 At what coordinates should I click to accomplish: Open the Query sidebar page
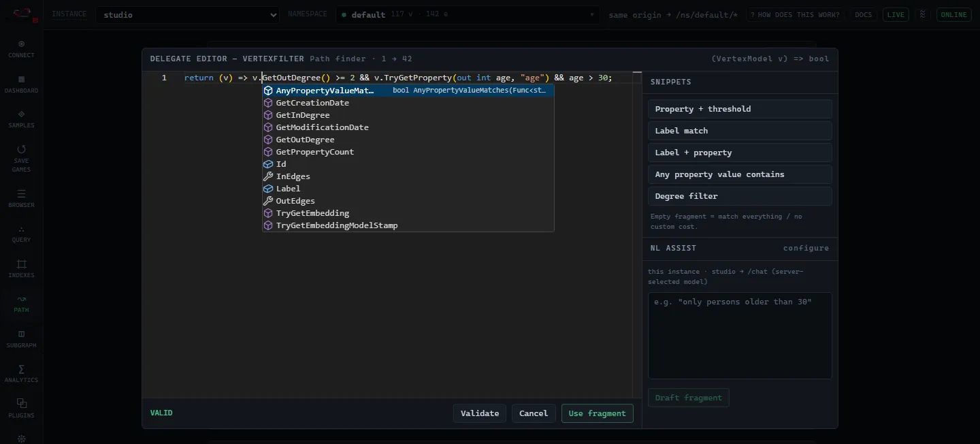pos(21,234)
